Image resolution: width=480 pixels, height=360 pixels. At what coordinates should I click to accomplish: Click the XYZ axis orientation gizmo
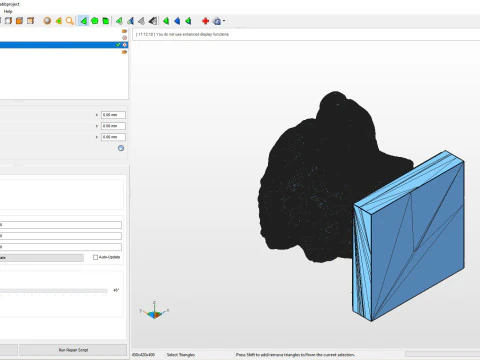154,311
